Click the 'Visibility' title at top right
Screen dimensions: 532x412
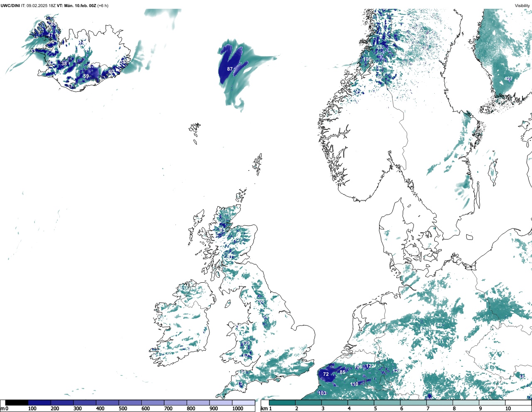coord(522,5)
